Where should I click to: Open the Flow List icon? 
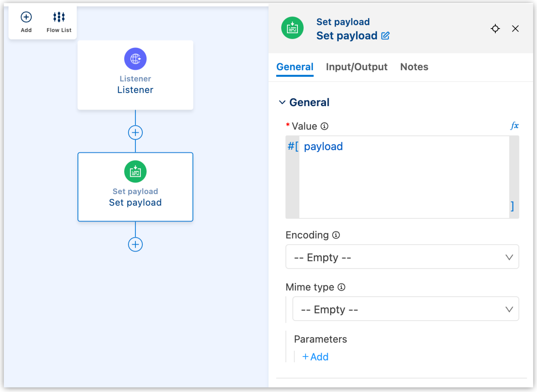(x=59, y=17)
